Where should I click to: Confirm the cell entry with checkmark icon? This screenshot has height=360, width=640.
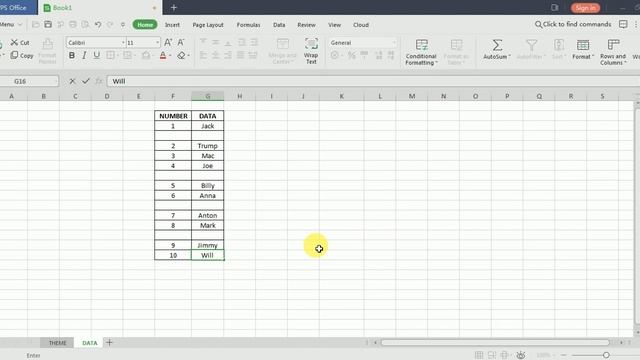pos(85,81)
